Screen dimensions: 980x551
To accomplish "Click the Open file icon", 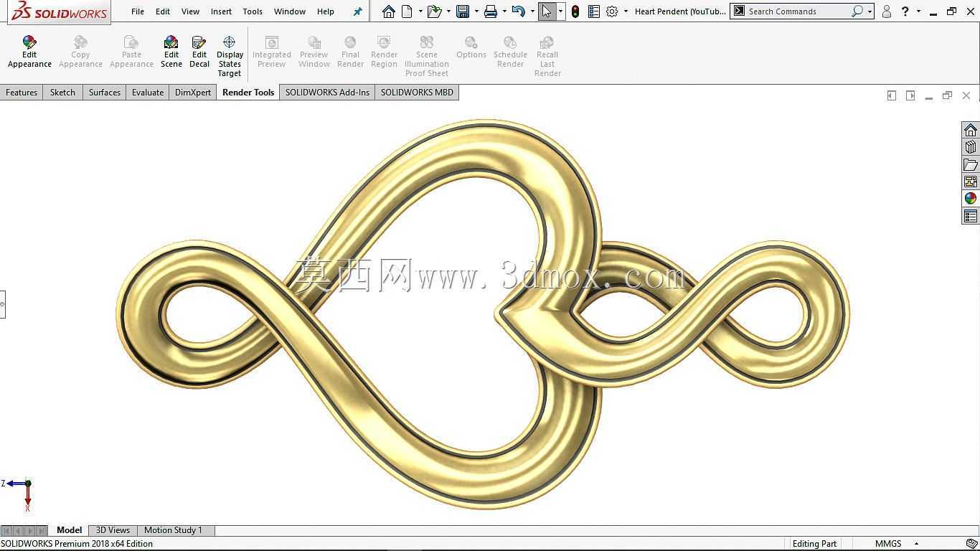I will 434,11.
